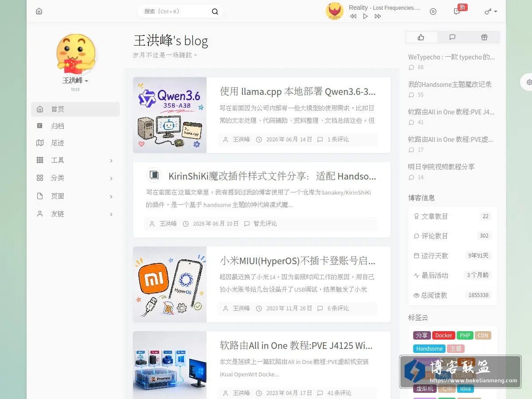The image size is (532, 399).
Task: Open the 分类 sidebar menu
Action: (x=75, y=178)
